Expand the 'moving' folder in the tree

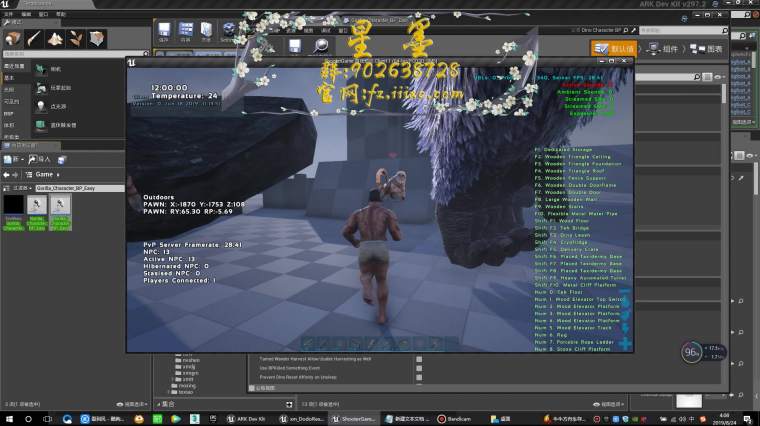[174, 386]
